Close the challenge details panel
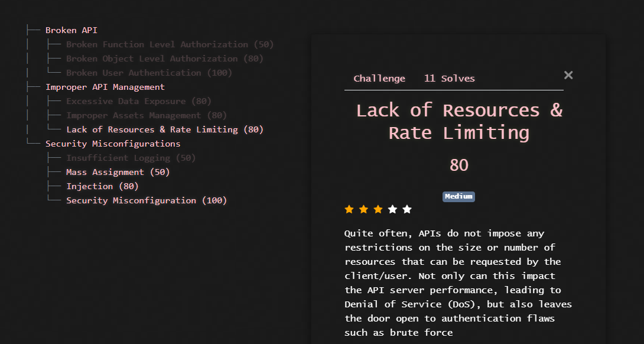Screen dimensions: 644x344 tap(568, 75)
